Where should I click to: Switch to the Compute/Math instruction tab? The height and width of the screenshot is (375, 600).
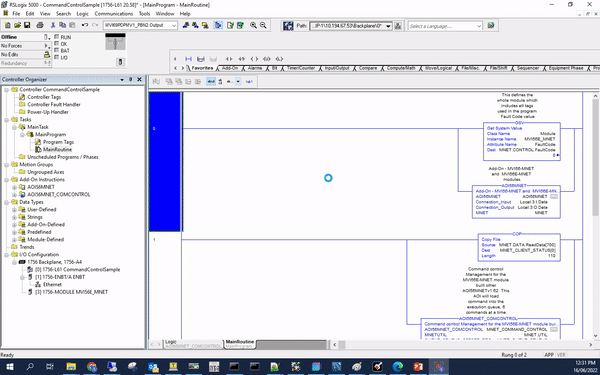401,68
